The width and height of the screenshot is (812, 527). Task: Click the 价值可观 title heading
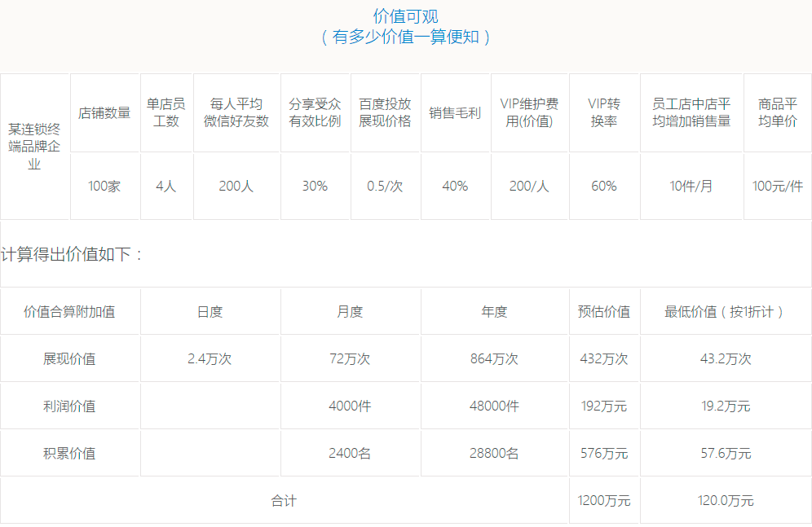(405, 16)
